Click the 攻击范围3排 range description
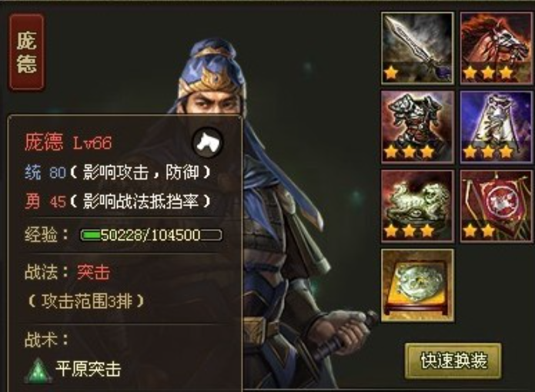The height and width of the screenshot is (392, 535). point(86,301)
